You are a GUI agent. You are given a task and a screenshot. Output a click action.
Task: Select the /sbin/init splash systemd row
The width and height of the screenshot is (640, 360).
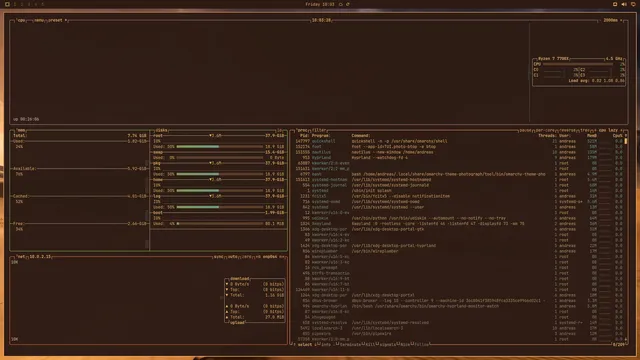pyautogui.click(x=458, y=191)
